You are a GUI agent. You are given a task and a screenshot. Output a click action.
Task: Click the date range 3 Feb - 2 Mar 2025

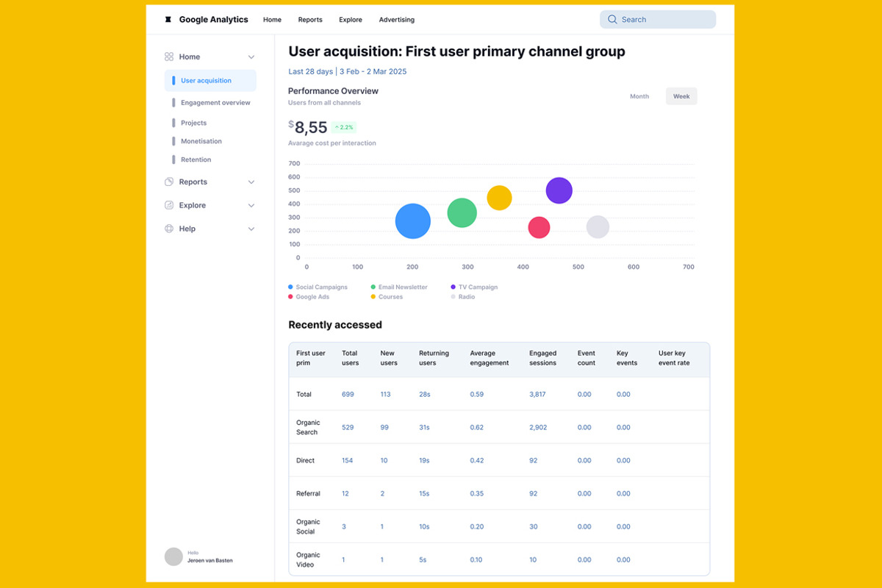tap(373, 71)
